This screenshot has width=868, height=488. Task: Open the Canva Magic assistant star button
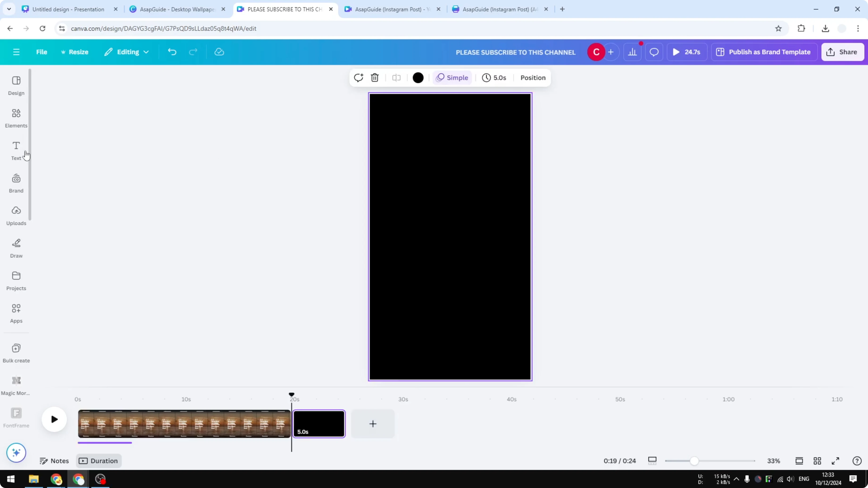(x=16, y=452)
